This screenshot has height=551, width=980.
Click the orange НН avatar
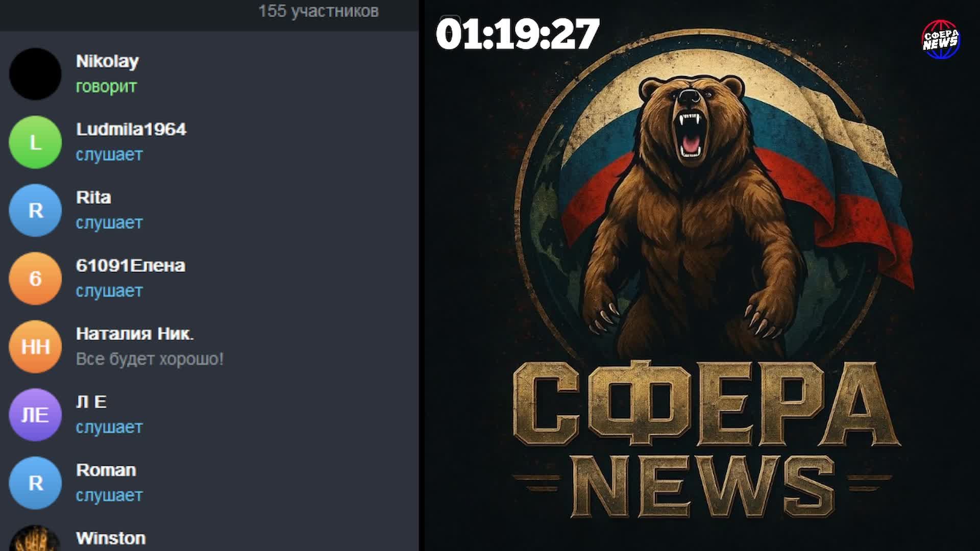coord(35,347)
